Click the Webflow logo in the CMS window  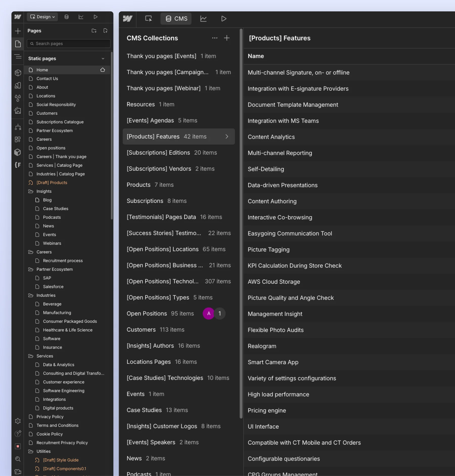[x=128, y=18]
